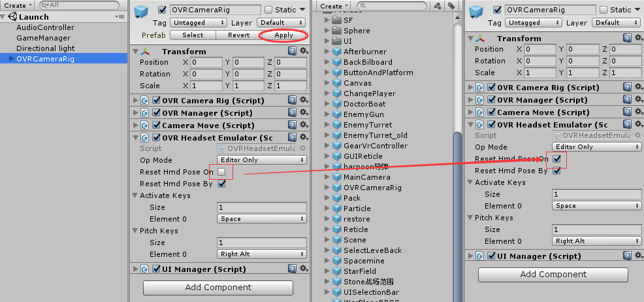This screenshot has height=302, width=644.
Task: Open help for left OVR Camera Rig script
Action: point(292,100)
